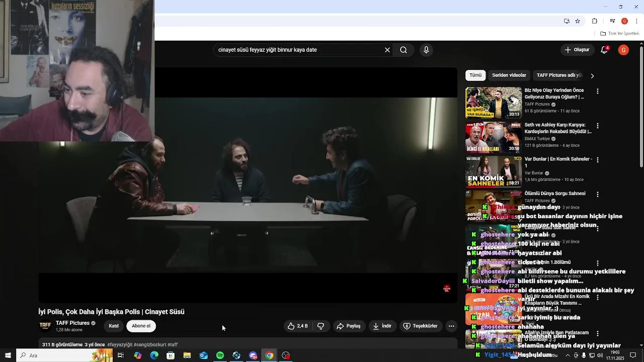Open Outlook from the taskbar

(204, 355)
